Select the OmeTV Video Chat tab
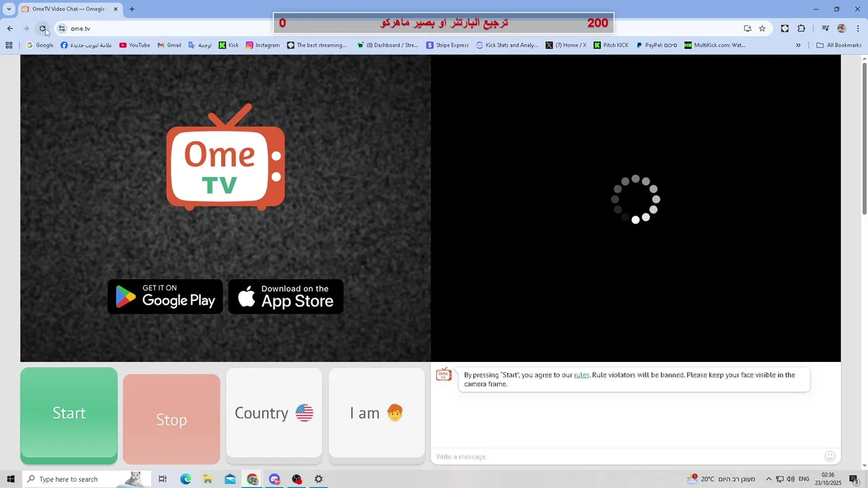The width and height of the screenshot is (868, 488). coord(70,9)
